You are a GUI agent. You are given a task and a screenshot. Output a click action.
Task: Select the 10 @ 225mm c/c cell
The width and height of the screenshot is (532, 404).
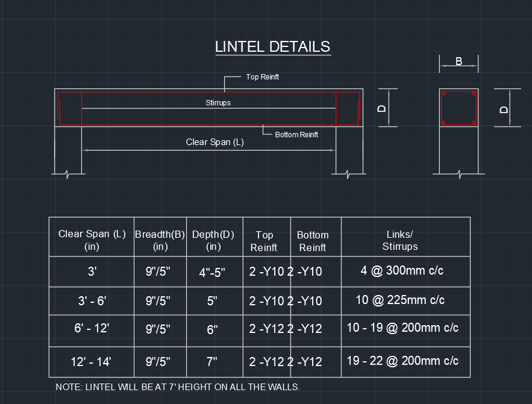405,300
